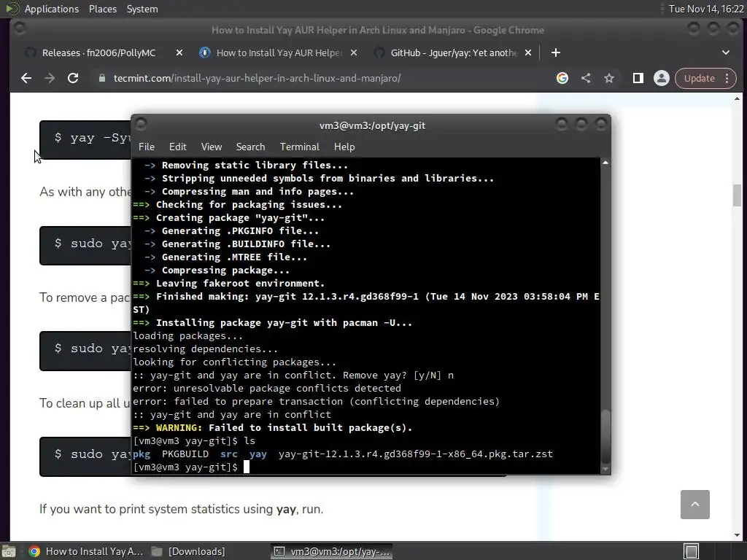
Task: Click the webpage scrollbar thumb
Action: pyautogui.click(x=737, y=195)
